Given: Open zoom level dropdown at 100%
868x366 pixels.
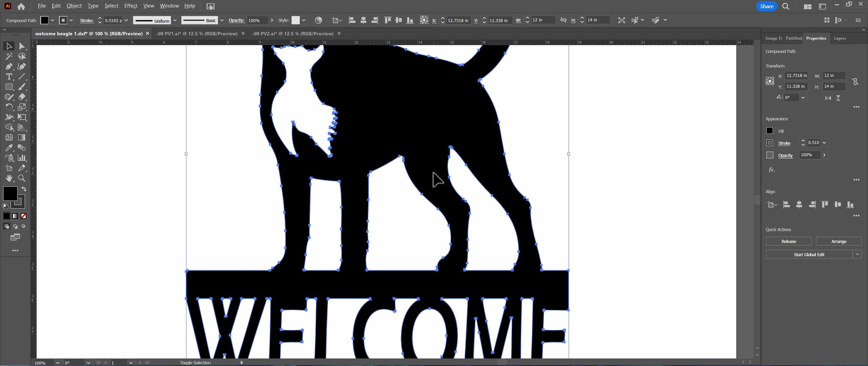Looking at the screenshot, I should click(x=57, y=363).
